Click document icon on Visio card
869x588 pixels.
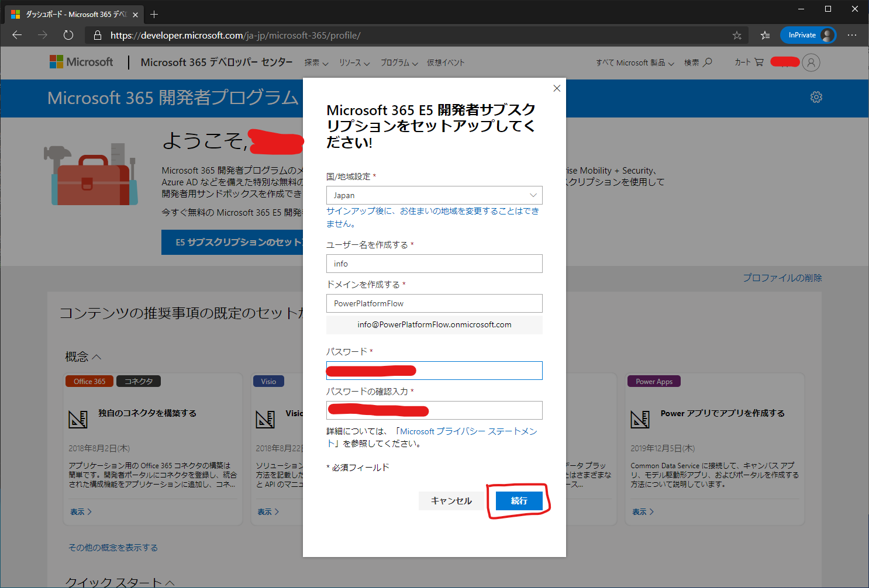(265, 419)
